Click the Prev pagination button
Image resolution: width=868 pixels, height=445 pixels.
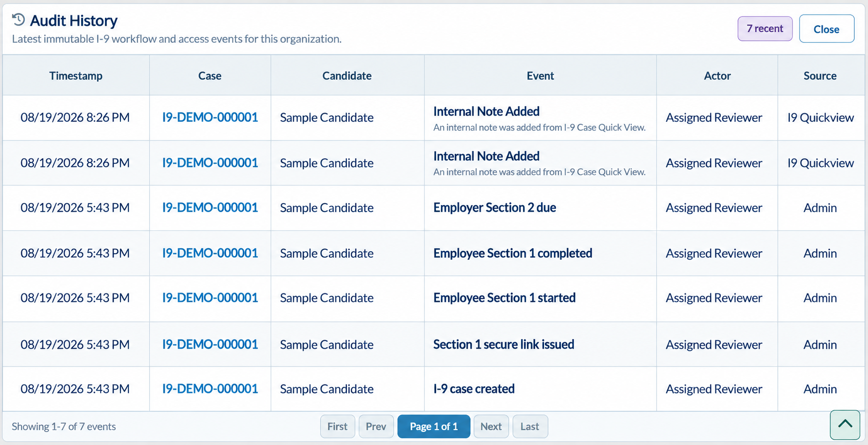click(376, 426)
